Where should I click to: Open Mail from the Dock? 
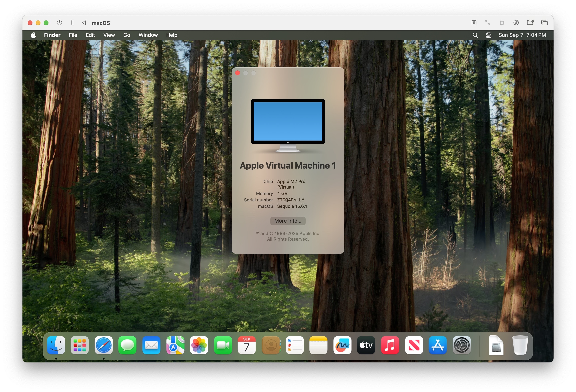tap(151, 345)
